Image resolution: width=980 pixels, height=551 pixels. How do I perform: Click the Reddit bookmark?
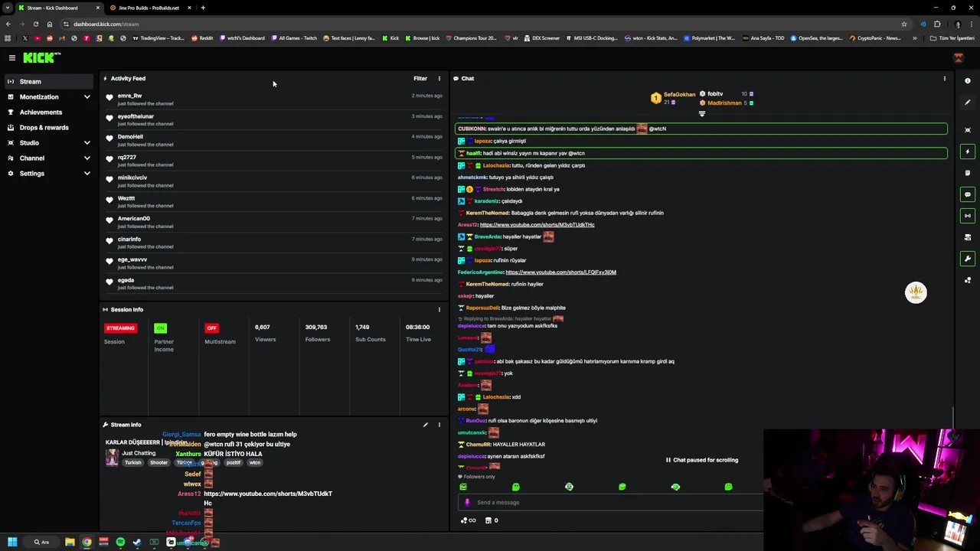pyautogui.click(x=202, y=37)
